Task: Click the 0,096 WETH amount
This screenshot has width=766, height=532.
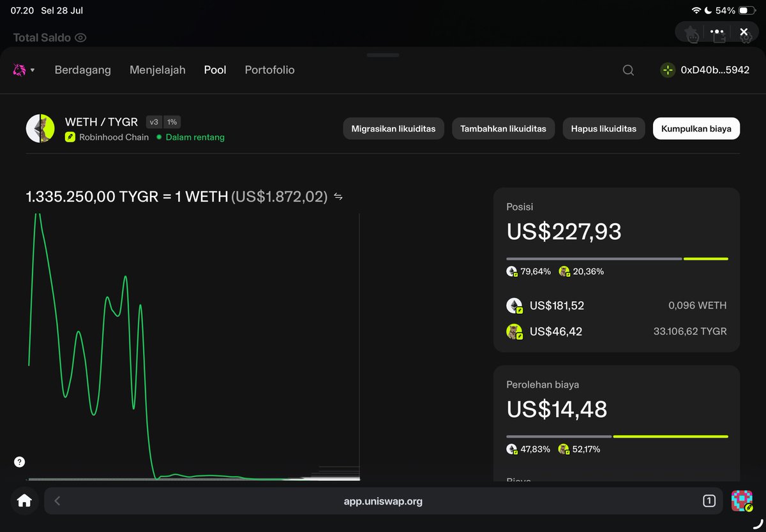Action: pos(698,306)
